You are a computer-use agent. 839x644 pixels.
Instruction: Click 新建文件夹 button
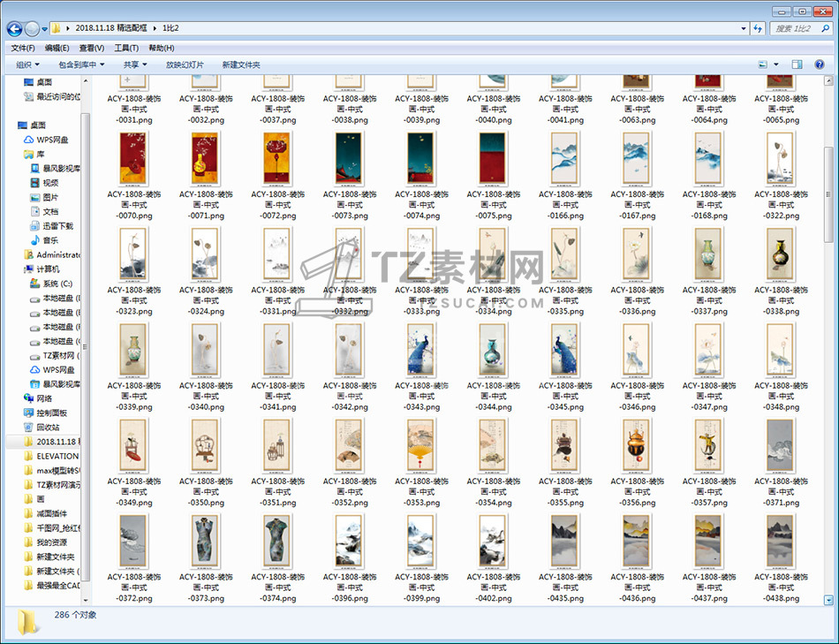(x=241, y=64)
